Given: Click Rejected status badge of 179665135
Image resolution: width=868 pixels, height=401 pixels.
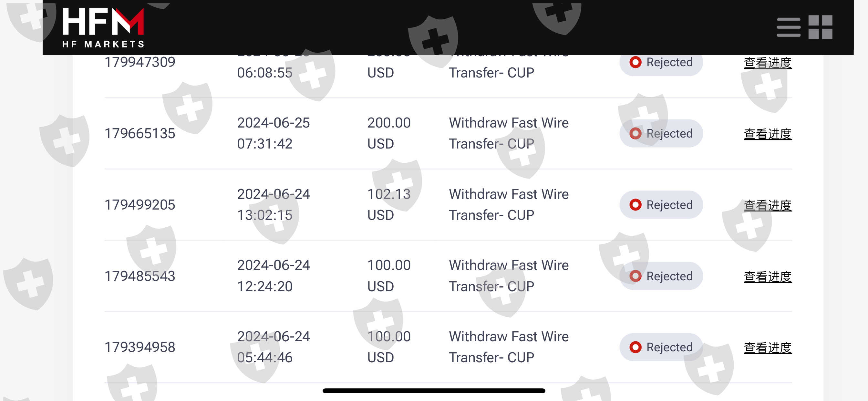Looking at the screenshot, I should pyautogui.click(x=661, y=133).
